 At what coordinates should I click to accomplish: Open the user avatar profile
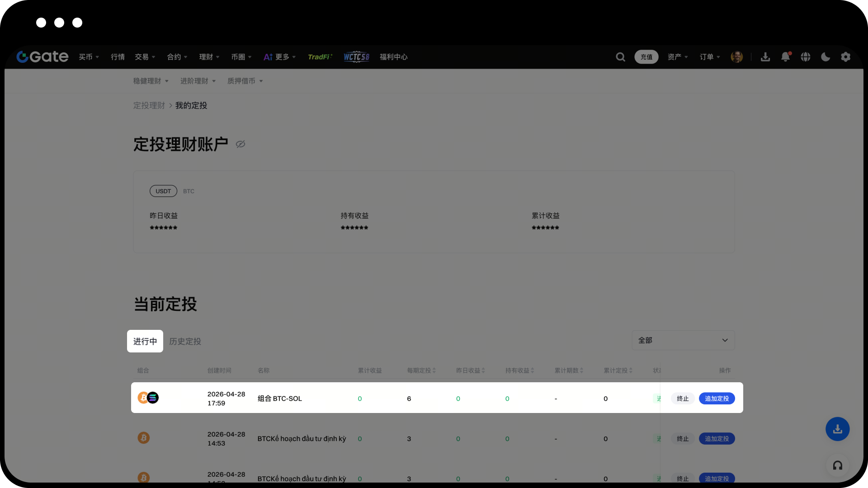[x=736, y=57]
